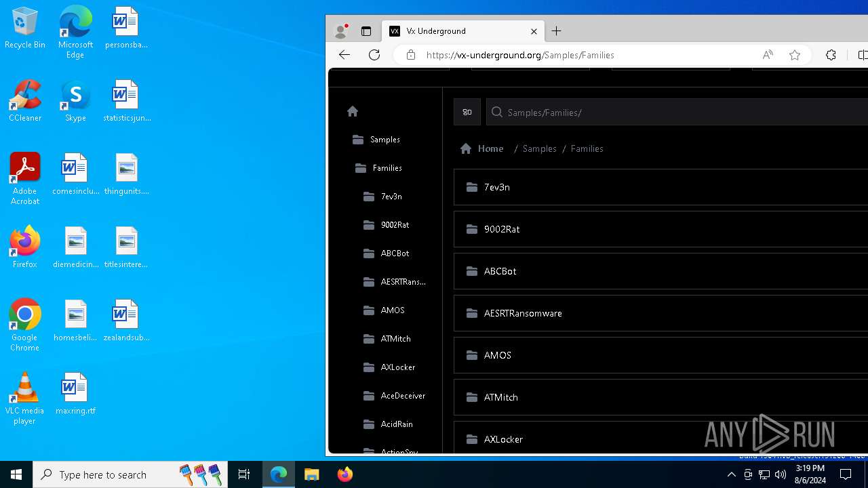Open ABCBot in sidebar tree
Viewport: 868px width, 488px height.
[x=386, y=253]
